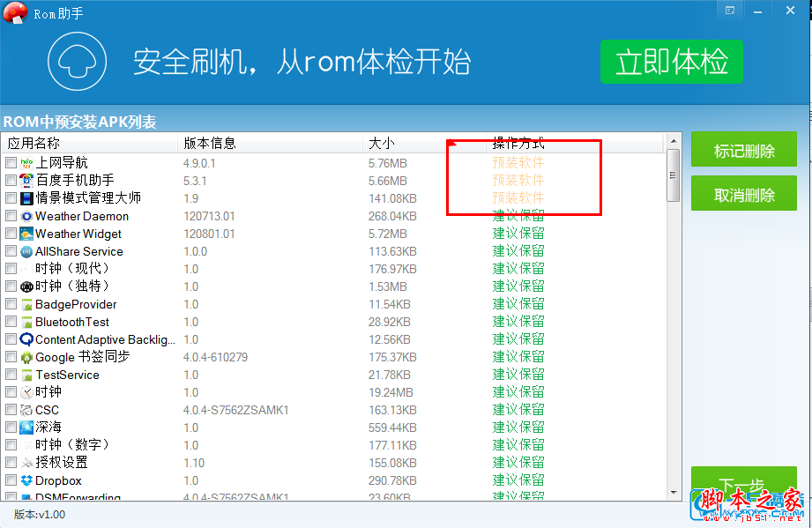812x528 pixels.
Task: Click the 时钟（独特）app icon
Action: 26,286
